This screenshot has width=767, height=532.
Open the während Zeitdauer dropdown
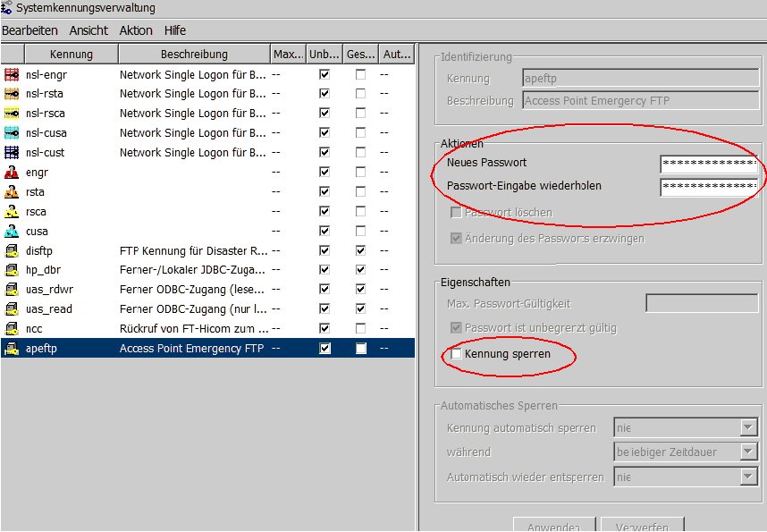[748, 452]
